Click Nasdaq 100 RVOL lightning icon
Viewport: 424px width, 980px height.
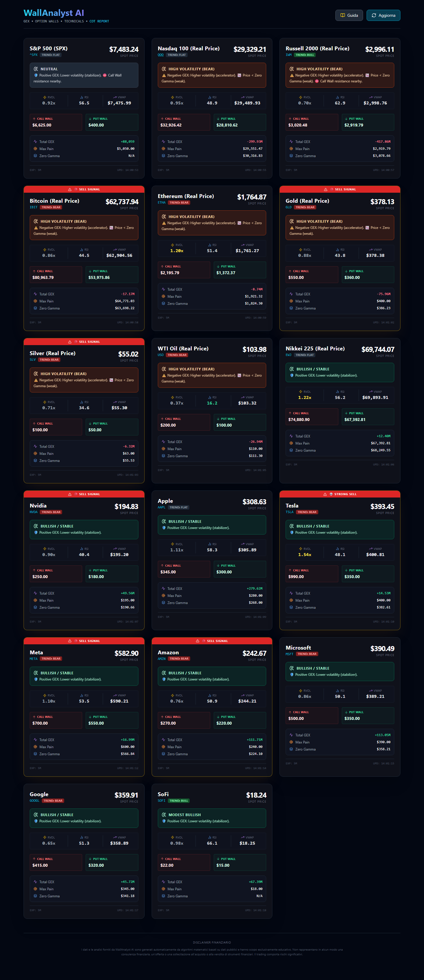(173, 97)
